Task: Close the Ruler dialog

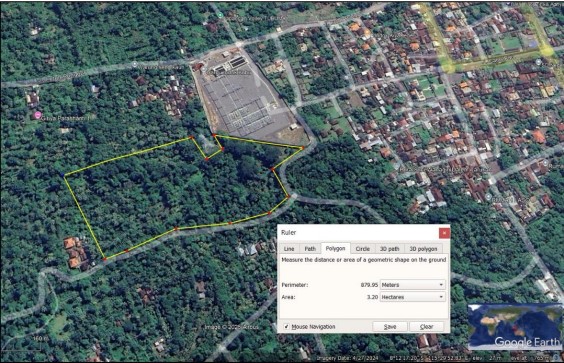Action: click(x=444, y=233)
